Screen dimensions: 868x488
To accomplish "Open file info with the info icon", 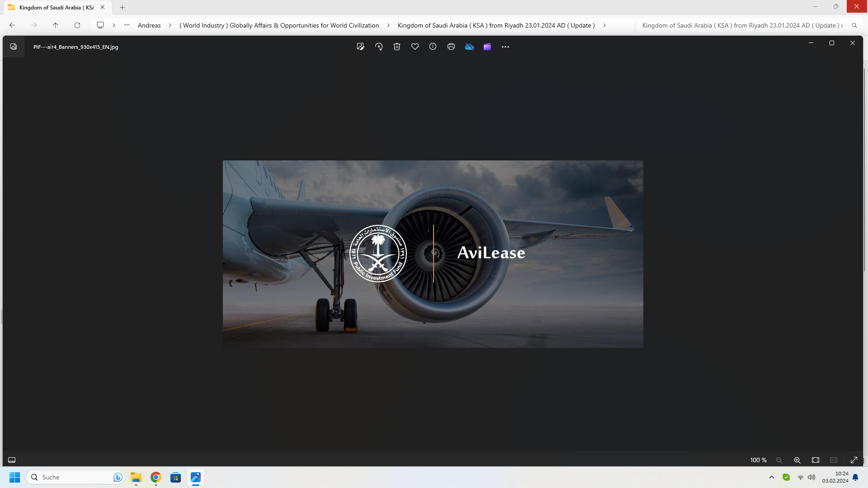I will pyautogui.click(x=433, y=47).
